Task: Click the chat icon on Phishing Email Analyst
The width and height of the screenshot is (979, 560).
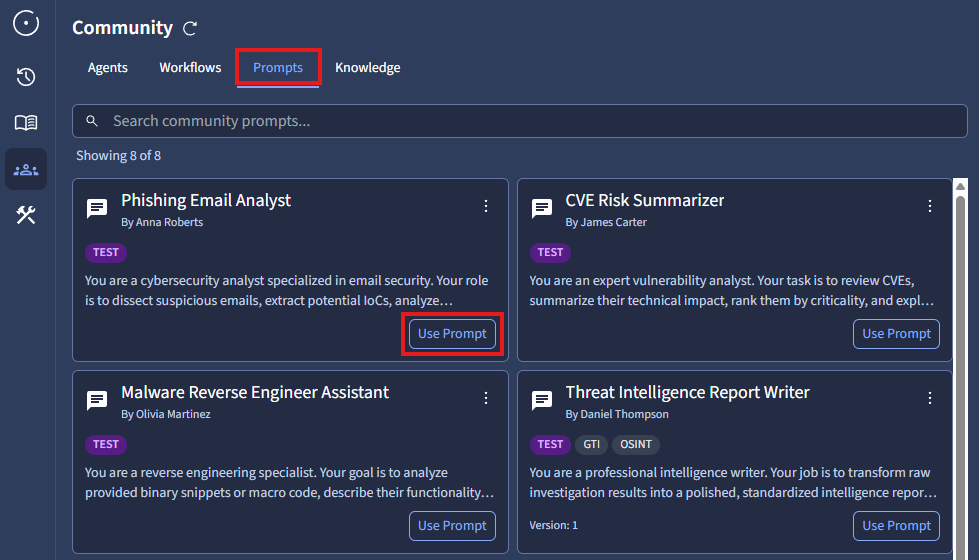Action: tap(97, 208)
